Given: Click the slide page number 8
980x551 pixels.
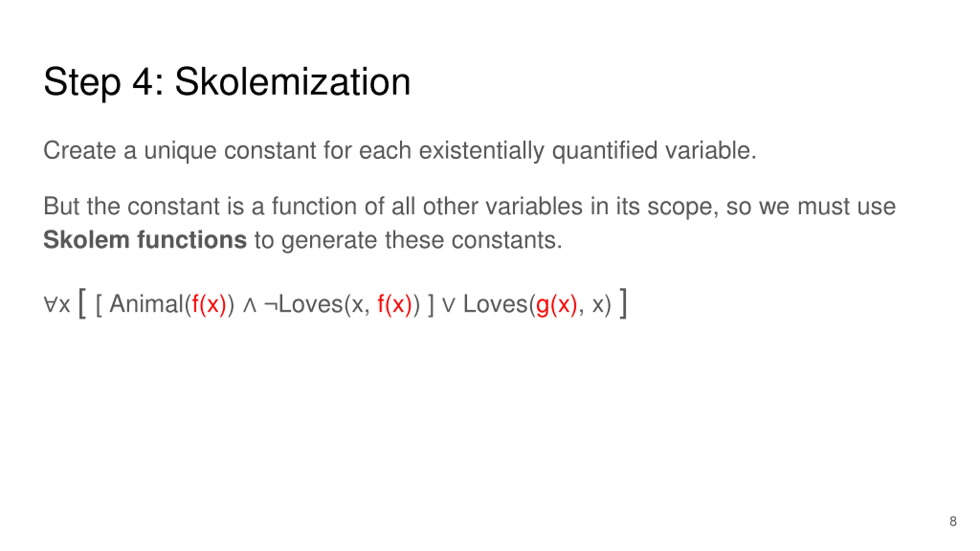Looking at the screenshot, I should click(x=953, y=521).
